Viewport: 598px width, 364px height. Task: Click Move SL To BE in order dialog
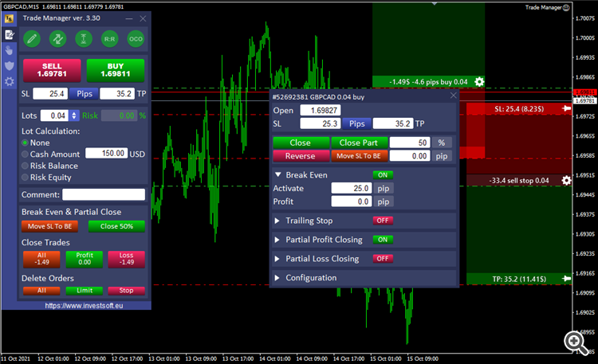click(x=360, y=156)
